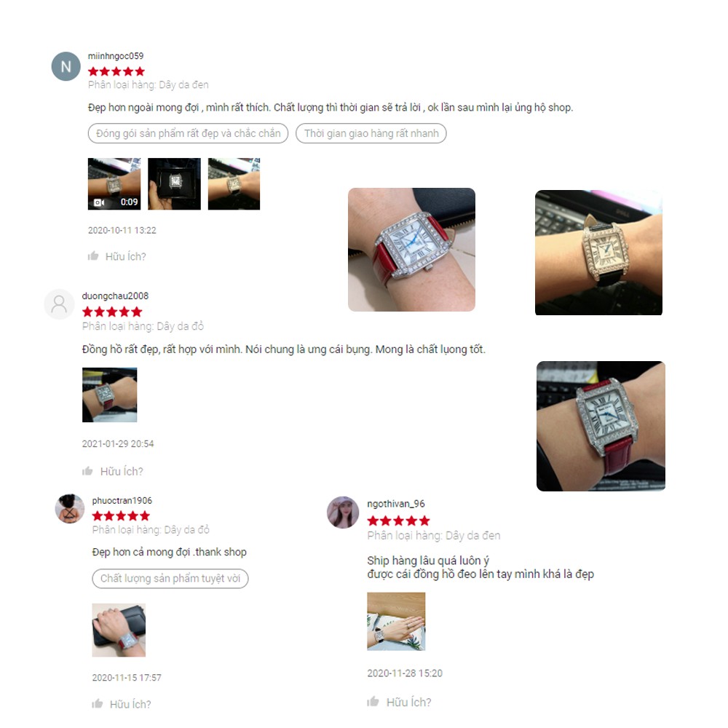
Task: Open watch-in-box photo thumbnail in first review
Action: click(174, 184)
